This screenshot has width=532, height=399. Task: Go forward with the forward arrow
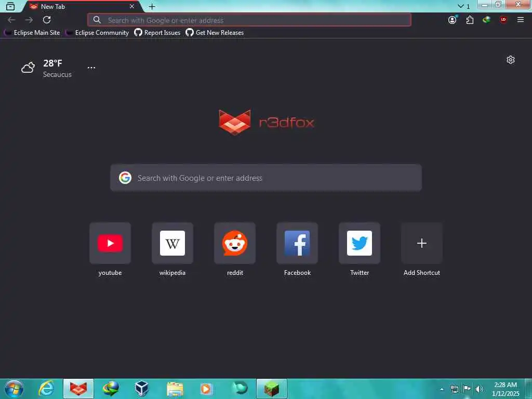[x=29, y=20]
